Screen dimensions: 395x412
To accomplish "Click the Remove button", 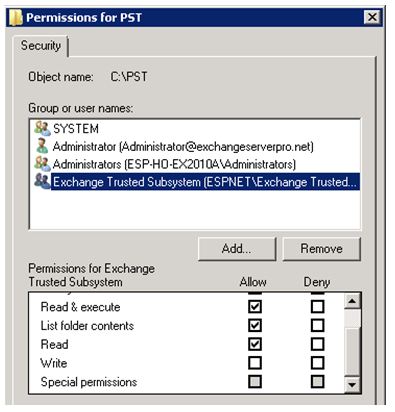I will coord(321,249).
